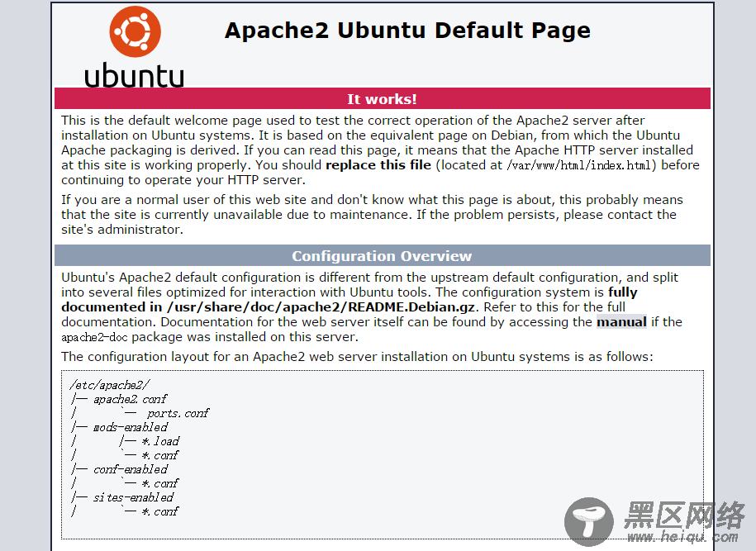This screenshot has height=551, width=756.
Task: Click *.conf under mods-enabled
Action: tap(160, 455)
